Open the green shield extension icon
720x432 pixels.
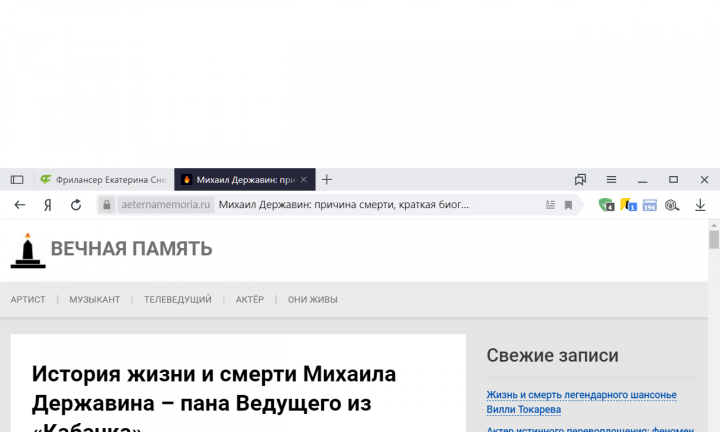(x=606, y=205)
